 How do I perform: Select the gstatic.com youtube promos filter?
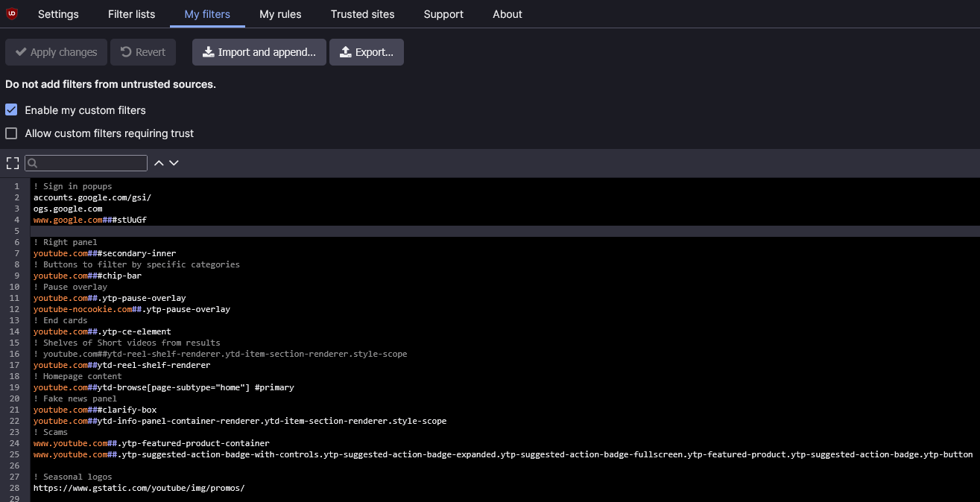pos(139,488)
